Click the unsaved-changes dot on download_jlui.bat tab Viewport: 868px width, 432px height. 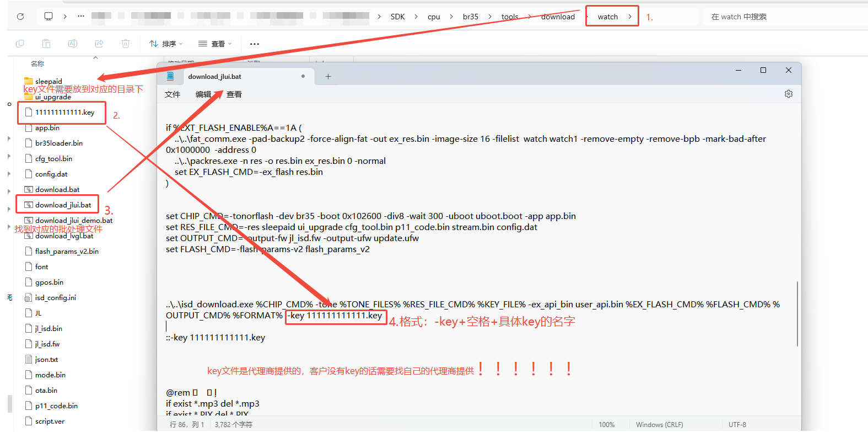pyautogui.click(x=303, y=76)
